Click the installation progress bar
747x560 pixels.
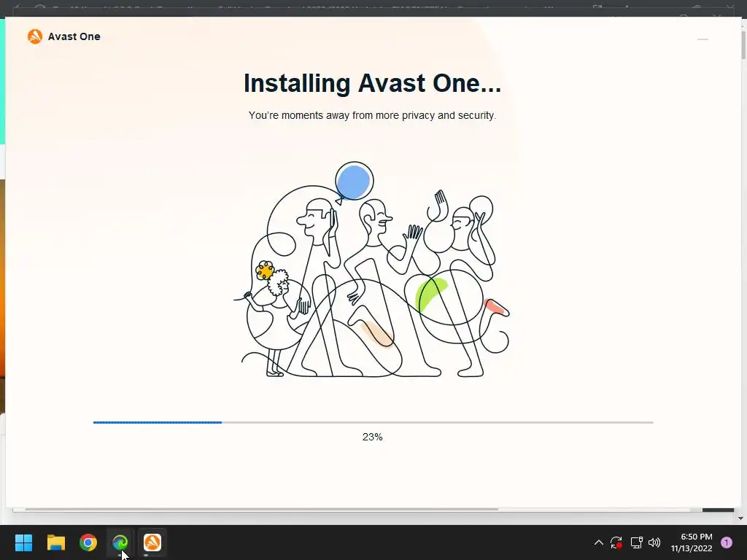pyautogui.click(x=373, y=422)
